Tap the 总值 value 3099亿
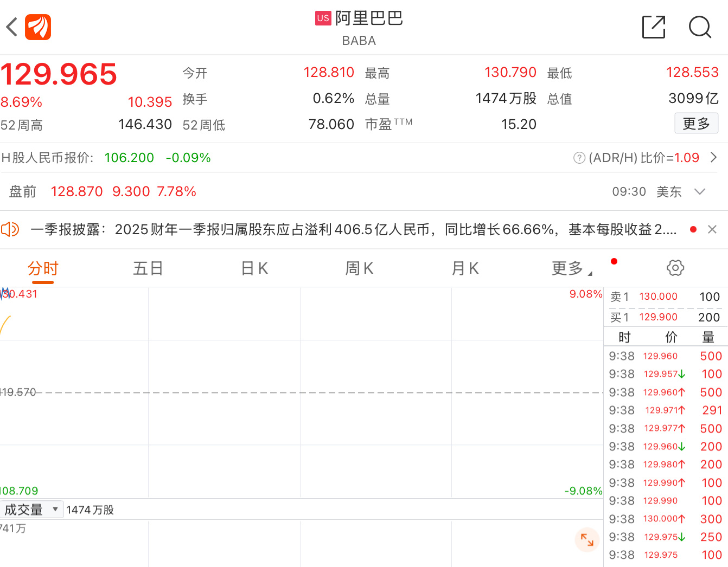 693,98
